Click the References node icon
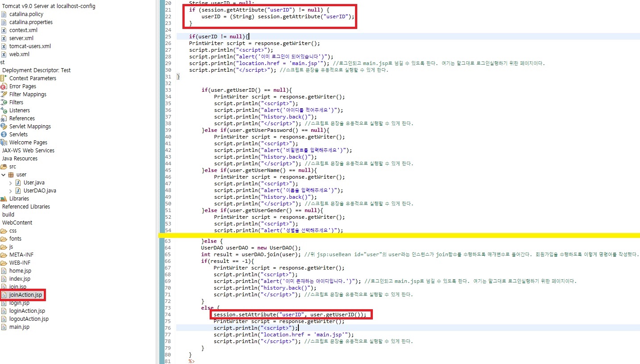 click(4, 119)
